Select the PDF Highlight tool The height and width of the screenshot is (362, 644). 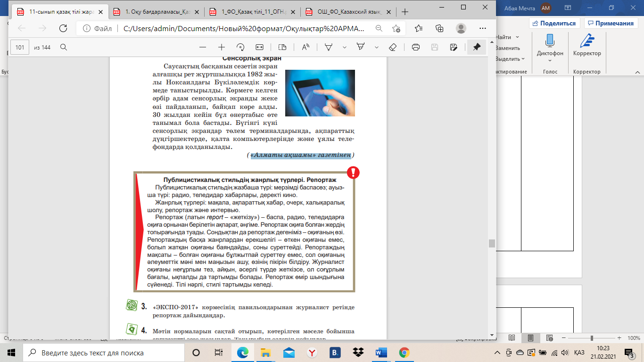coord(361,47)
